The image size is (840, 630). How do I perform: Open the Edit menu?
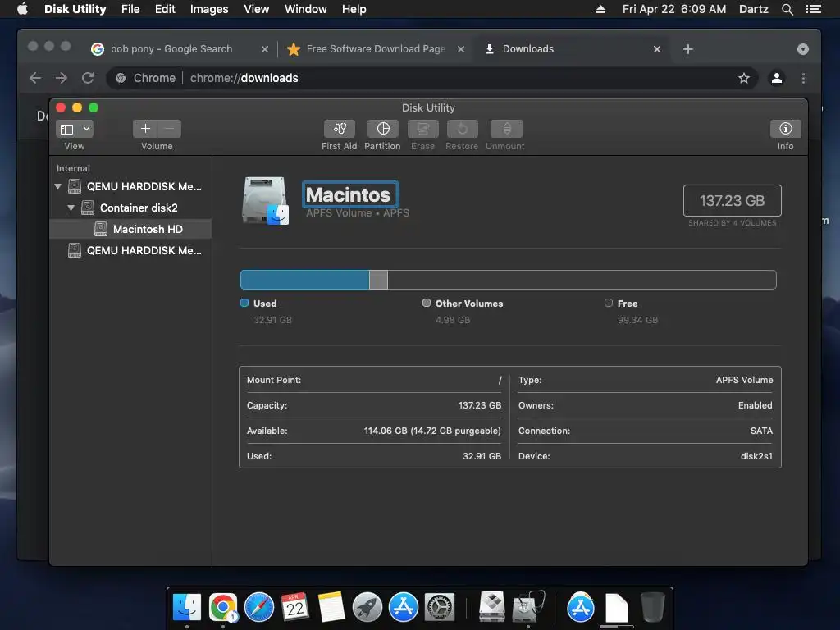point(165,9)
